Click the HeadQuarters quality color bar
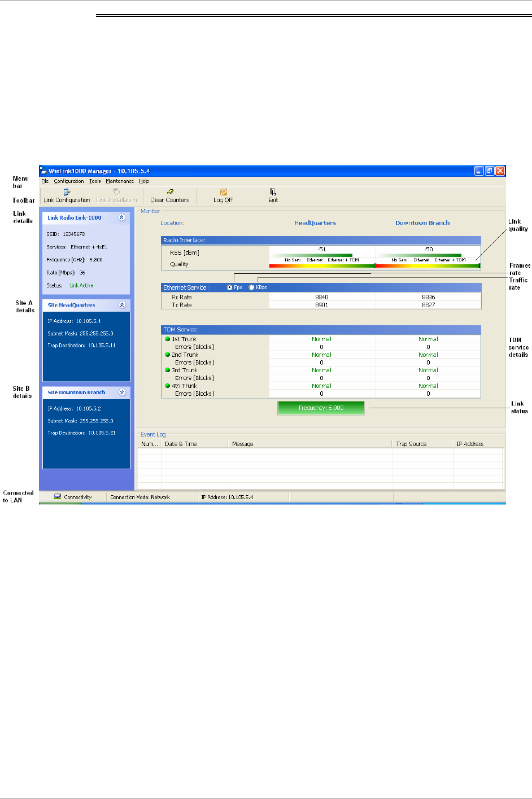Image resolution: width=532 pixels, height=799 pixels. click(322, 265)
